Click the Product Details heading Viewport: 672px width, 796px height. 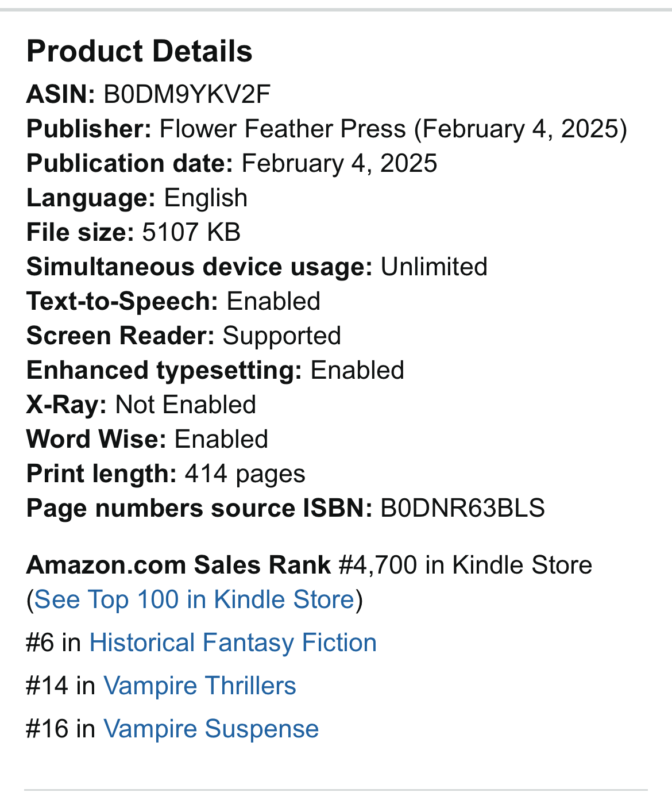pyautogui.click(x=140, y=51)
